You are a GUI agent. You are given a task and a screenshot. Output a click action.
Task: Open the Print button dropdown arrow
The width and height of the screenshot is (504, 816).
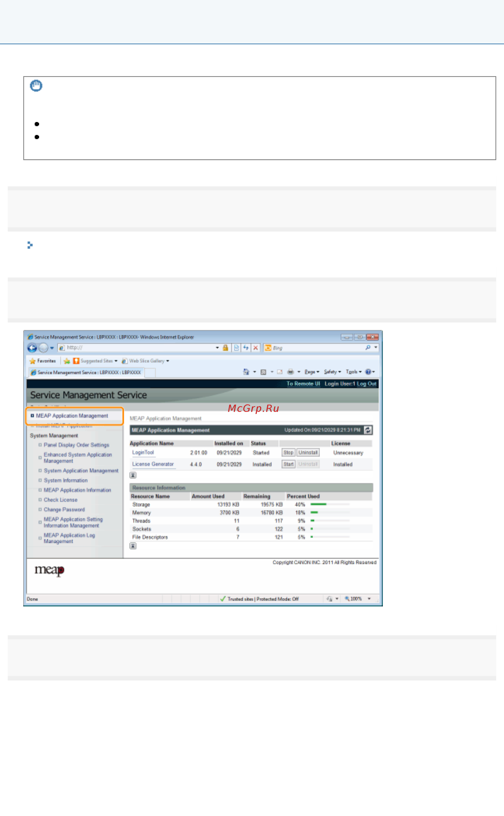299,372
